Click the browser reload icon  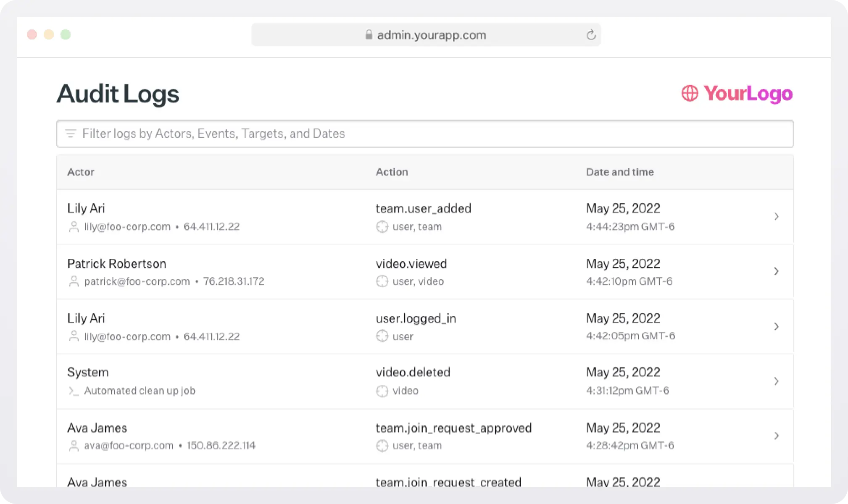tap(591, 35)
